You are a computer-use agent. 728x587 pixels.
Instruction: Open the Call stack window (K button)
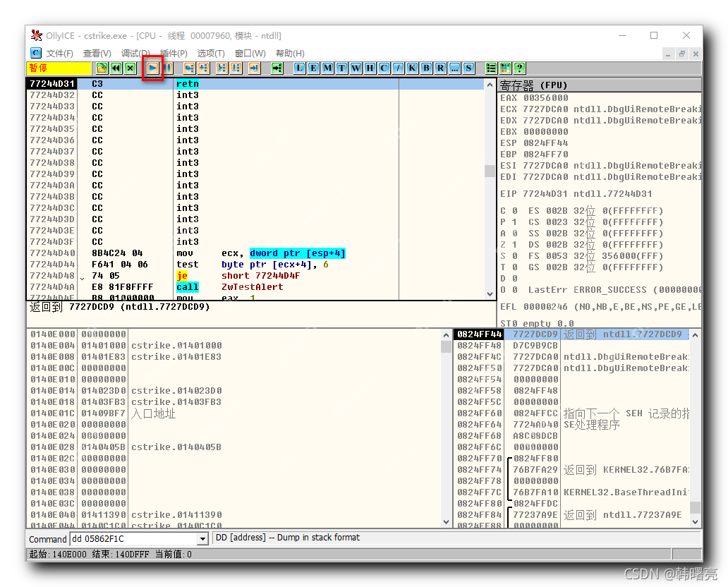click(412, 68)
